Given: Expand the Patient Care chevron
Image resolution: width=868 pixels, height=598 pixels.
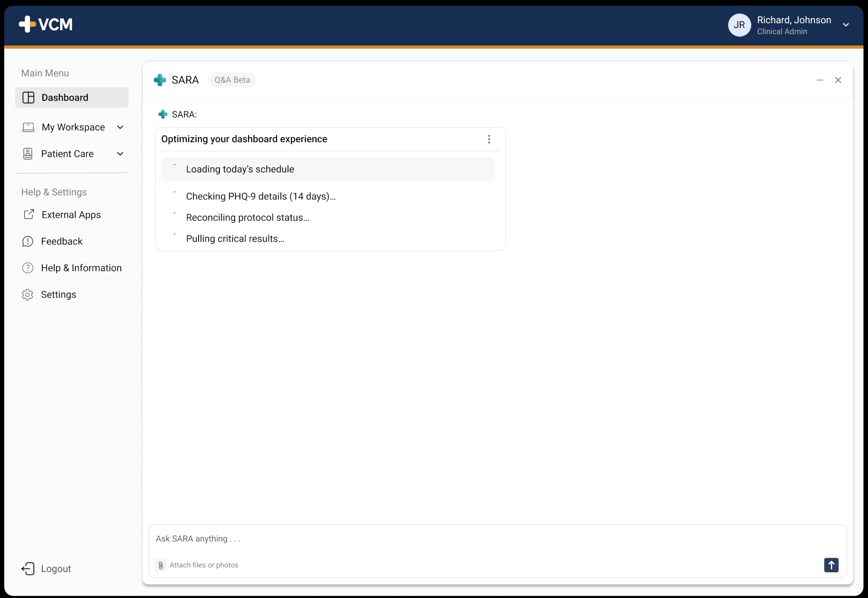Looking at the screenshot, I should (x=120, y=154).
